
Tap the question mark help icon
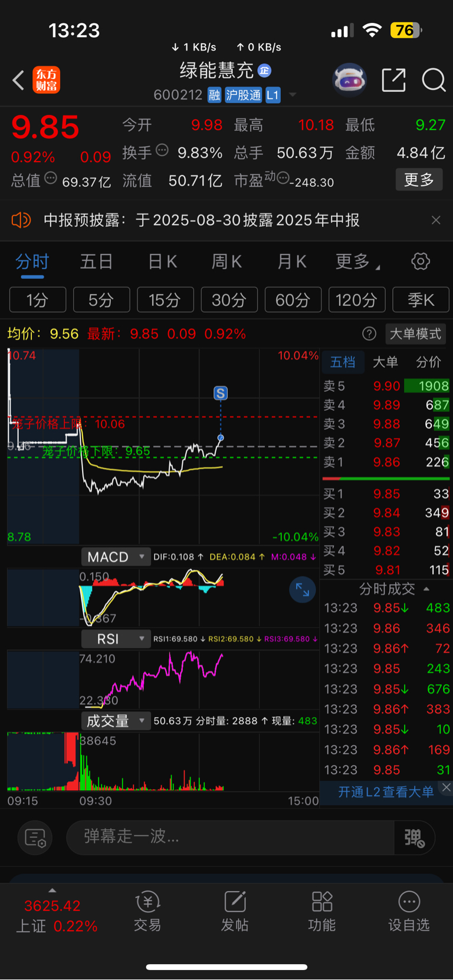(369, 334)
